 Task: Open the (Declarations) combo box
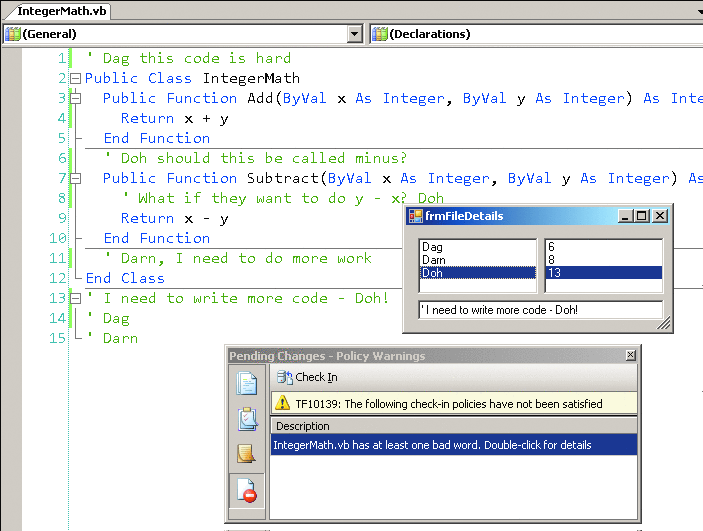pos(536,34)
